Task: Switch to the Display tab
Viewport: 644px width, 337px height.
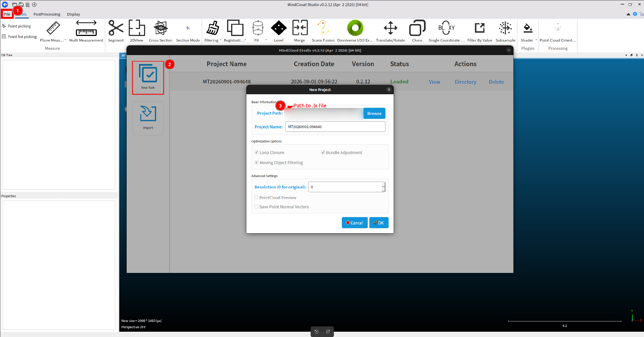Action: (x=73, y=14)
